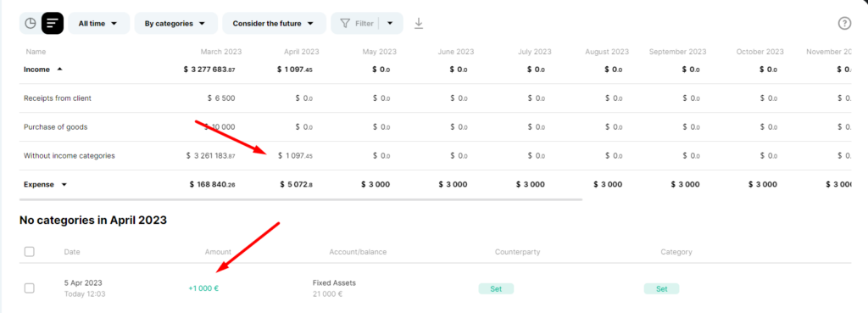The height and width of the screenshot is (313, 868).
Task: Click Set under Category column
Action: (x=661, y=288)
